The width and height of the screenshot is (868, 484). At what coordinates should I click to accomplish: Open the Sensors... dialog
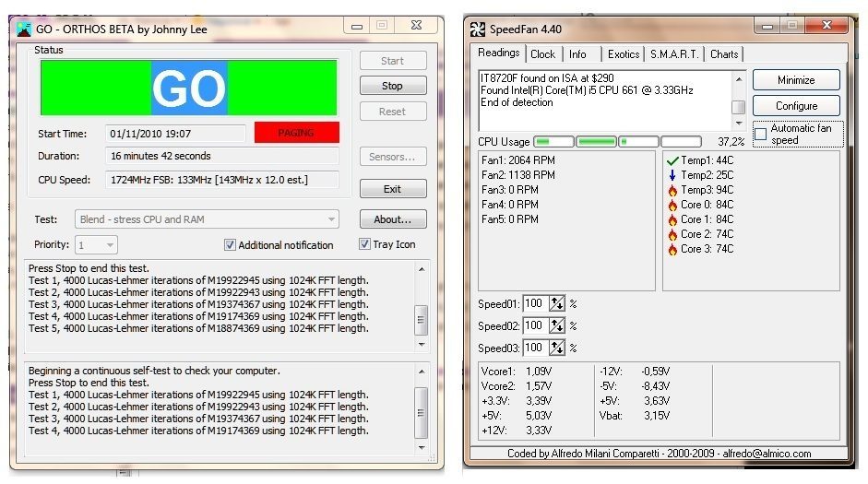(x=393, y=157)
